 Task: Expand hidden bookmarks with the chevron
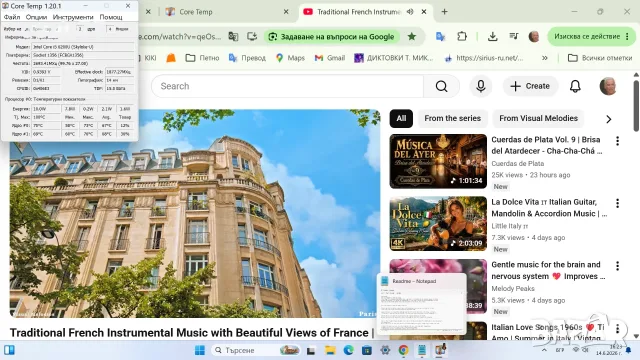click(x=544, y=58)
